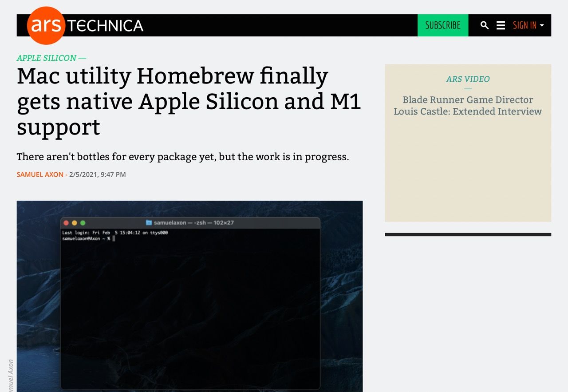This screenshot has height=392, width=568.
Task: Open author Samuel Axon's page
Action: point(40,174)
